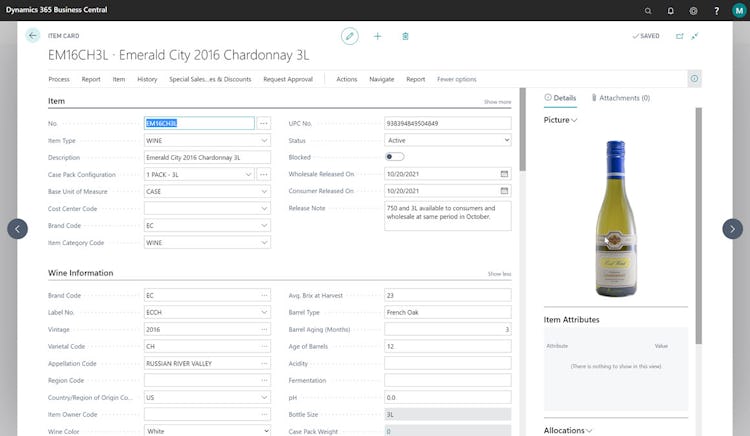This screenshot has height=436, width=750.
Task: Open the Report menu next to Process
Action: (x=91, y=79)
